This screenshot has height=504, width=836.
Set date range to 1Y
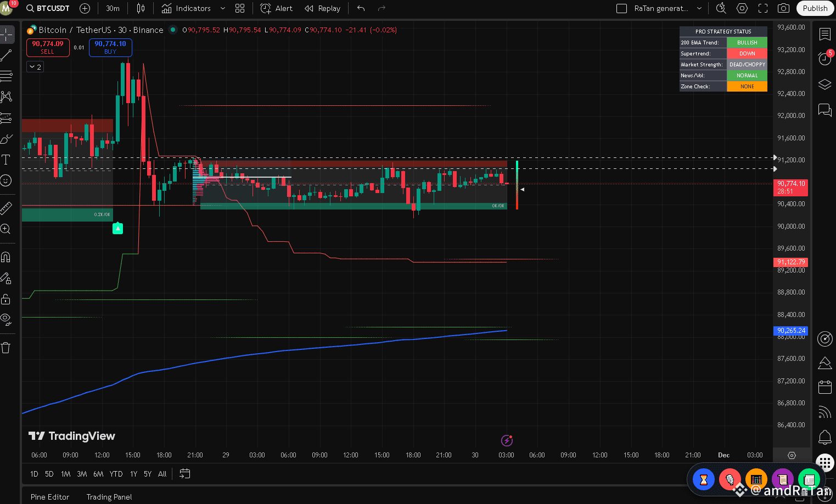[133, 474]
